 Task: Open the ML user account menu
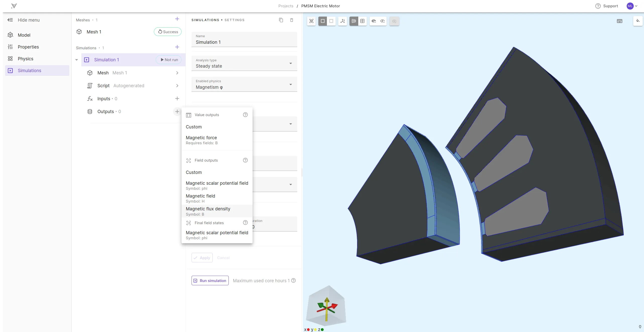632,6
